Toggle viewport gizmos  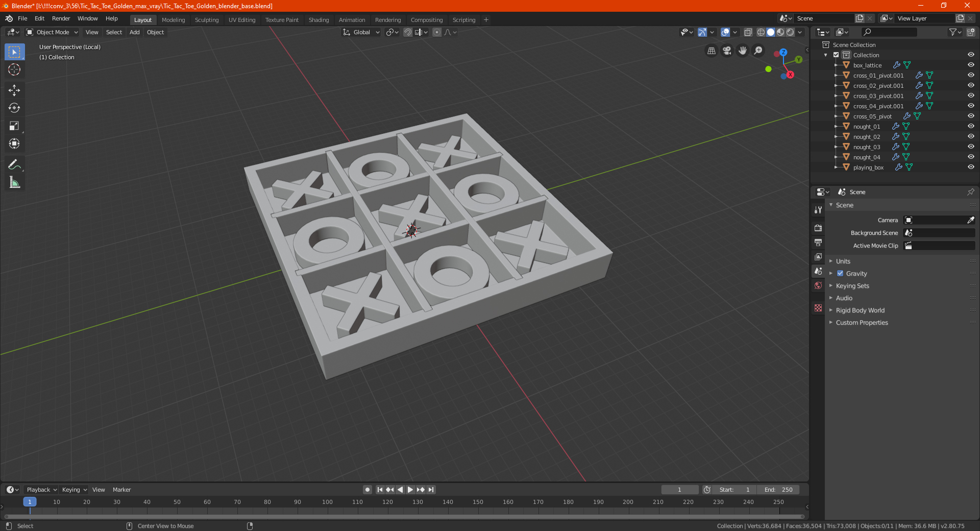(x=702, y=32)
